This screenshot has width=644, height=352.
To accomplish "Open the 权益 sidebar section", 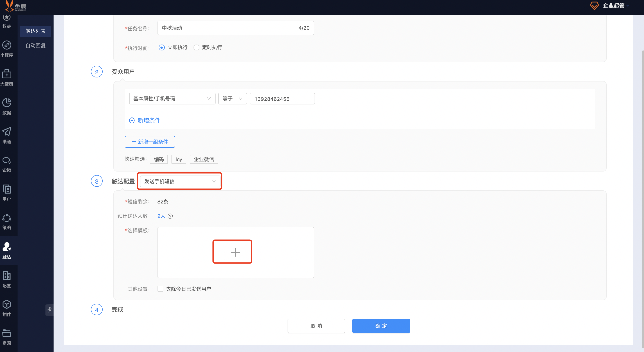I will click(x=7, y=22).
